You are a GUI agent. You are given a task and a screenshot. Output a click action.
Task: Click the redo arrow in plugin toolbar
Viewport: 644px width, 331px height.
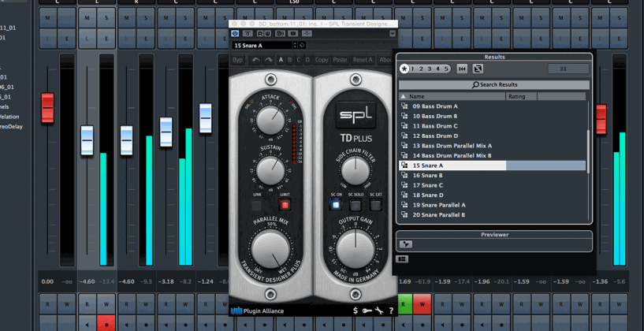[268, 60]
